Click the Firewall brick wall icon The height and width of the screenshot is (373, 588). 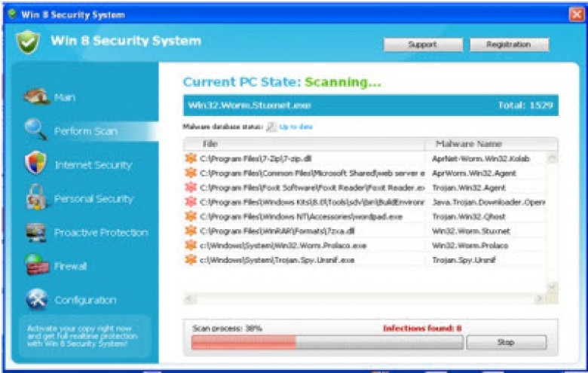coord(37,264)
